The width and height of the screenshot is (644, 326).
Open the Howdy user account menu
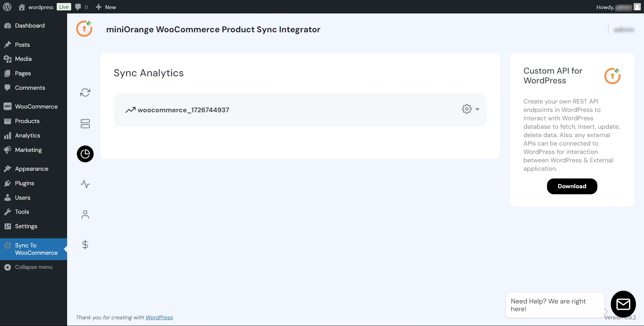[618, 7]
